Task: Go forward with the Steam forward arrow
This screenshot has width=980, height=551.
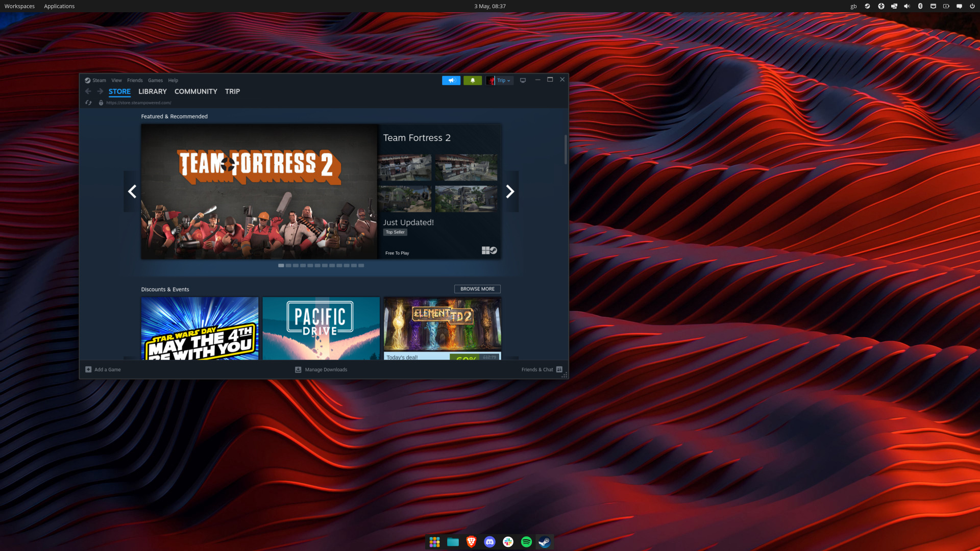Action: tap(100, 91)
